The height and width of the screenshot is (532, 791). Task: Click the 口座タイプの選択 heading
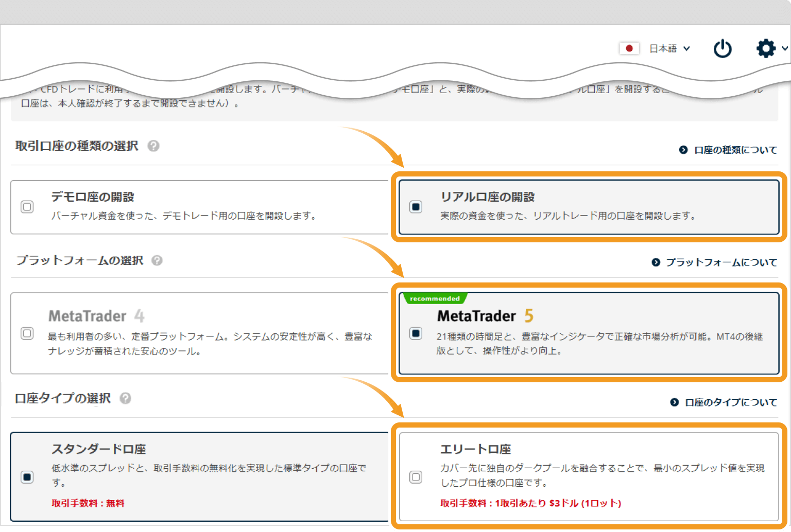[63, 398]
